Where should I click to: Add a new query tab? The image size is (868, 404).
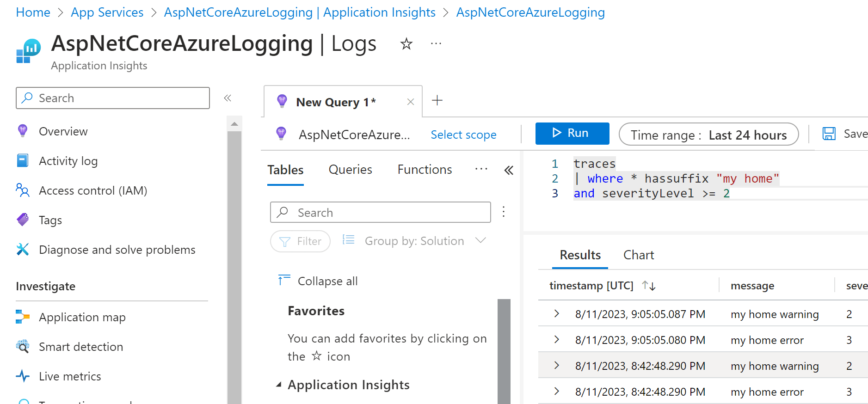pyautogui.click(x=437, y=100)
